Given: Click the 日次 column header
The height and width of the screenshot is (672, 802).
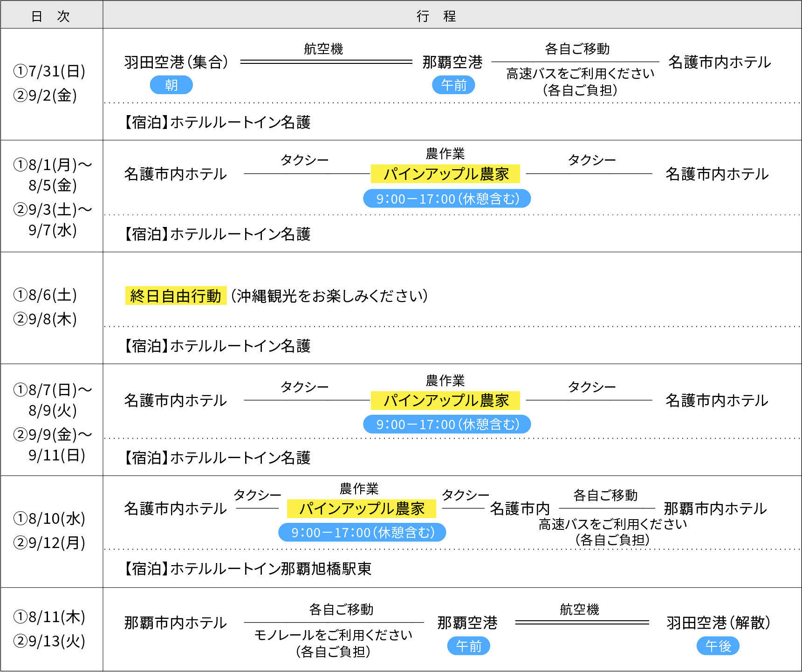Looking at the screenshot, I should pos(51,16).
